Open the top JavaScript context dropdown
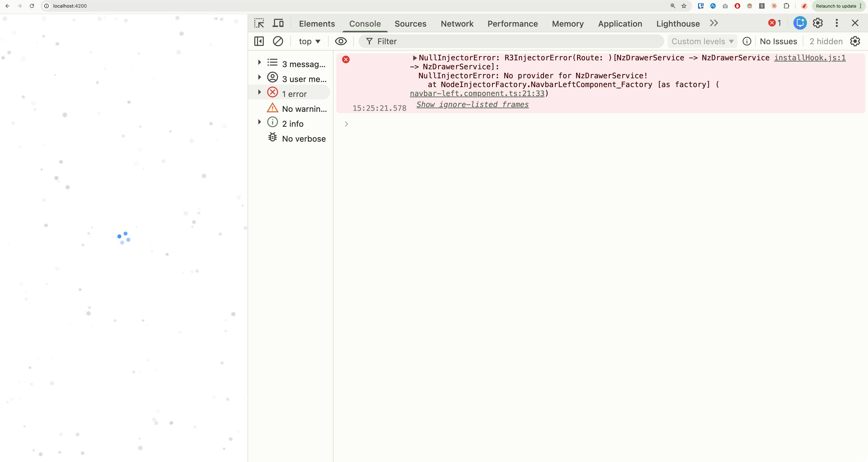Image resolution: width=868 pixels, height=462 pixels. pos(309,41)
